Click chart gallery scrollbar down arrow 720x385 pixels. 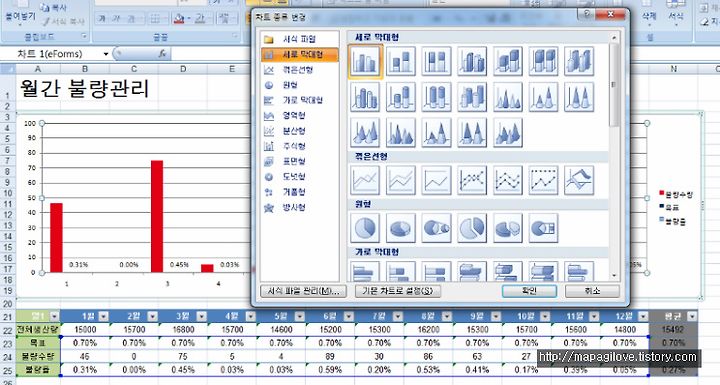tap(614, 276)
